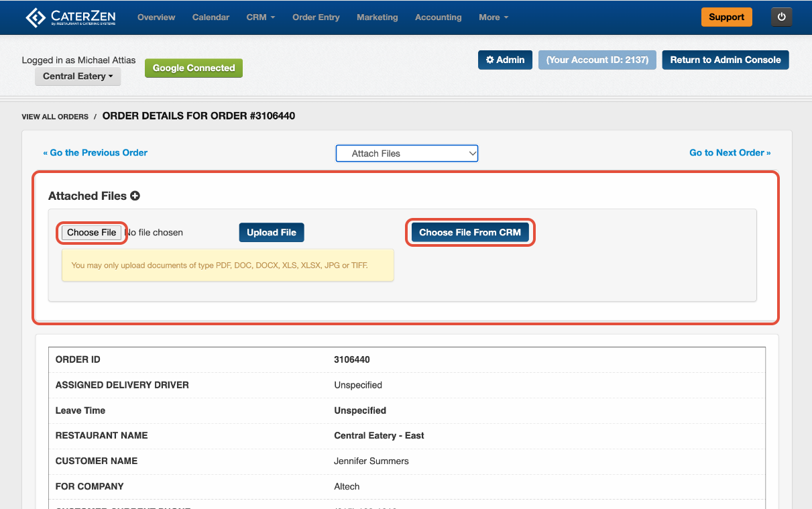812x509 pixels.
Task: Click the orange Support button
Action: 727,17
